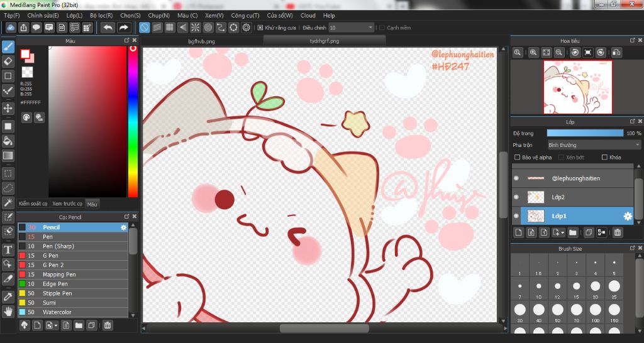Image resolution: width=644 pixels, height=343 pixels.
Task: Zoom in within the Hoa tiêu navigator
Action: click(533, 52)
